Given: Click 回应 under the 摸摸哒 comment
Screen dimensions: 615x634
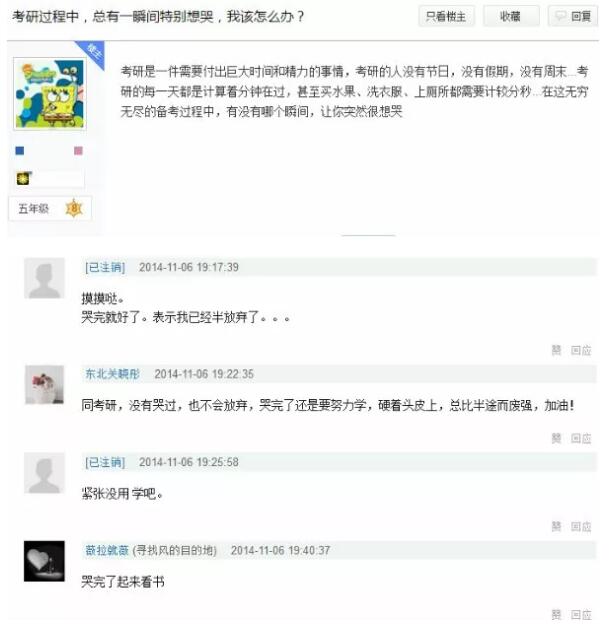Looking at the screenshot, I should (x=581, y=350).
